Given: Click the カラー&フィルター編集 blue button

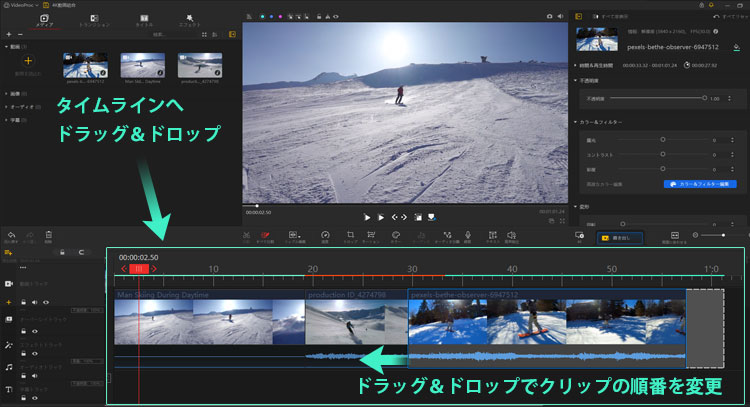Looking at the screenshot, I should coord(700,184).
